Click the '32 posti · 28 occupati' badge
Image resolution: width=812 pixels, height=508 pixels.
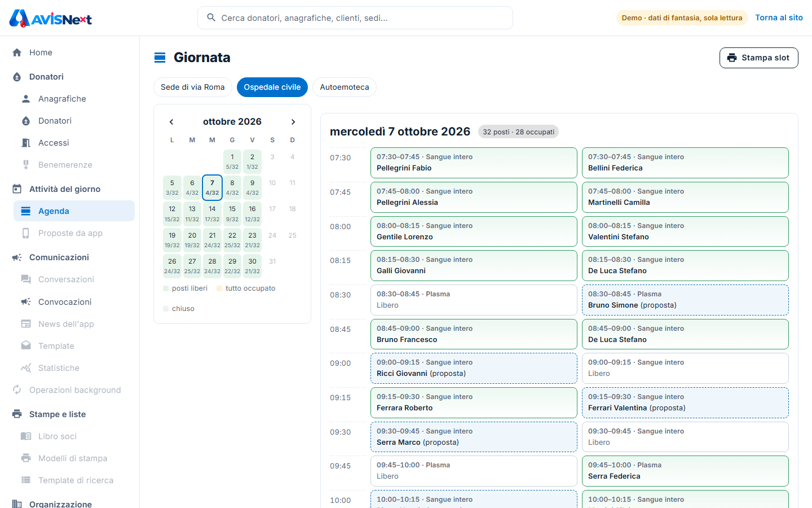click(518, 132)
